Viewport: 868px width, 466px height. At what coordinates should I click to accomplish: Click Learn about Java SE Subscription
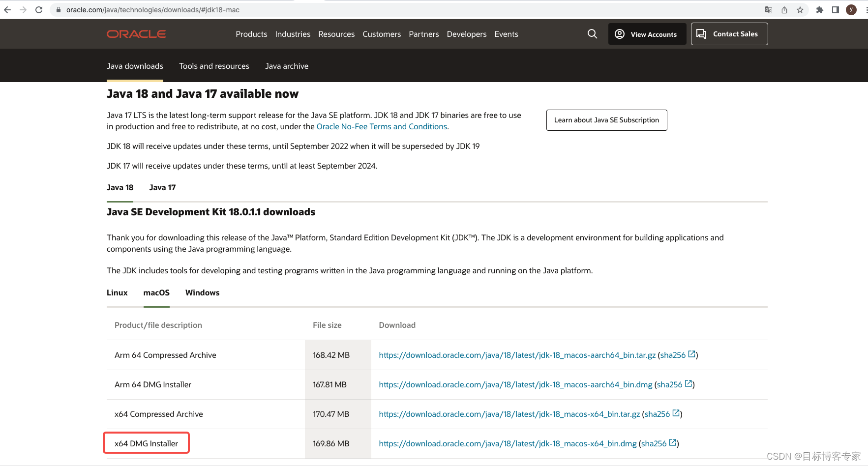(x=606, y=120)
